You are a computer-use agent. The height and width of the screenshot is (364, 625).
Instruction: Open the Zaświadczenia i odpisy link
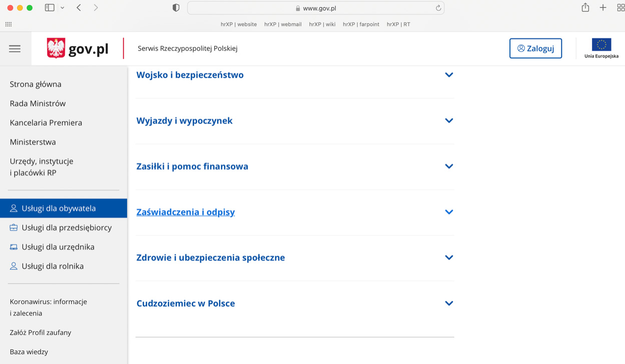tap(185, 212)
